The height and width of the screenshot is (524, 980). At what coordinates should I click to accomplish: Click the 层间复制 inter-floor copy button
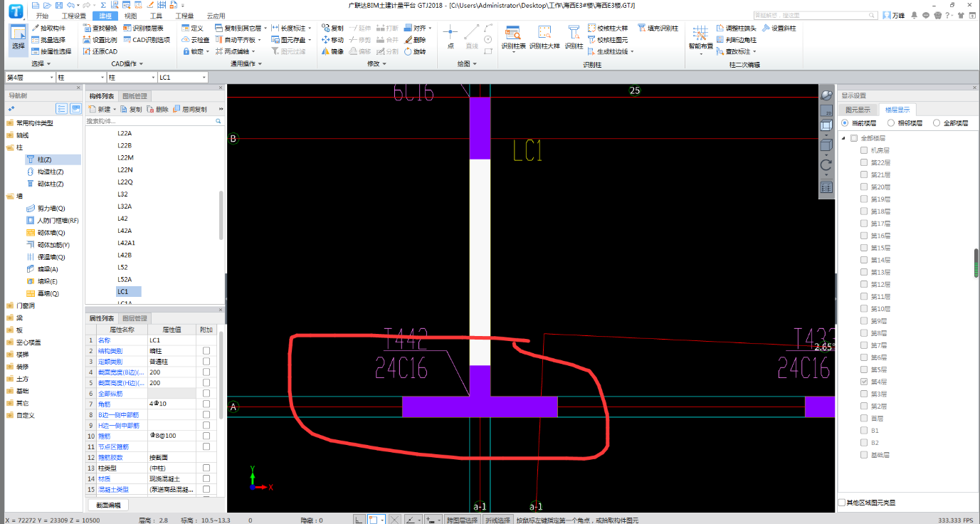coord(190,110)
